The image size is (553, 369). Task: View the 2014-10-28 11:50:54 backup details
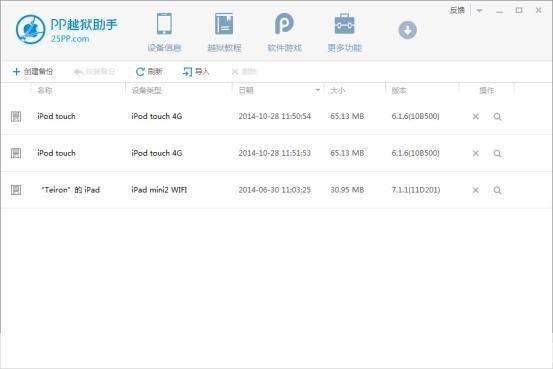(x=497, y=116)
